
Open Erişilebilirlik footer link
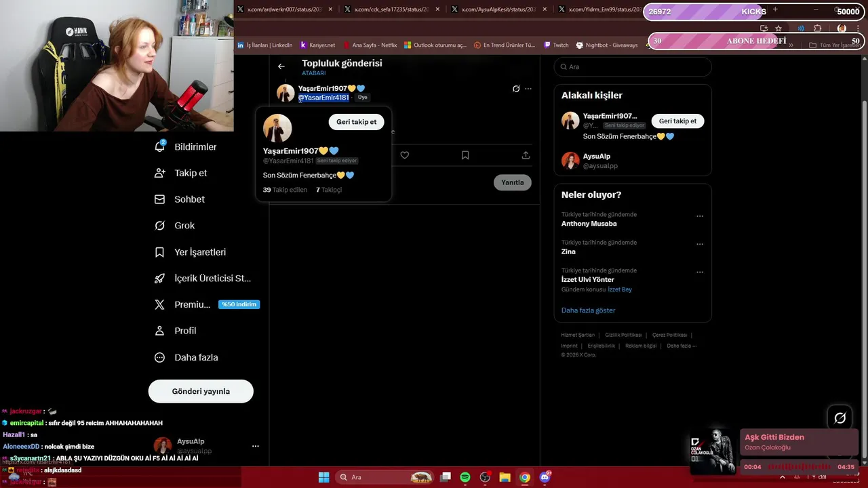pyautogui.click(x=601, y=346)
